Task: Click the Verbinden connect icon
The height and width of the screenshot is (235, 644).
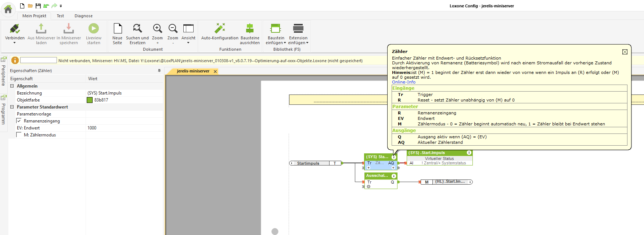Action: (15, 29)
